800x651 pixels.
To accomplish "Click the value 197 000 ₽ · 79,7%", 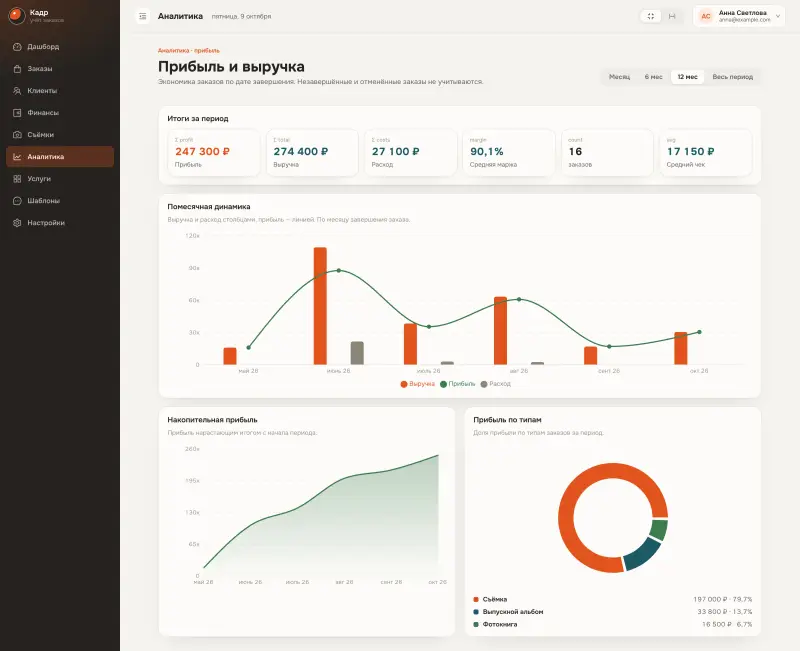I will click(x=722, y=599).
